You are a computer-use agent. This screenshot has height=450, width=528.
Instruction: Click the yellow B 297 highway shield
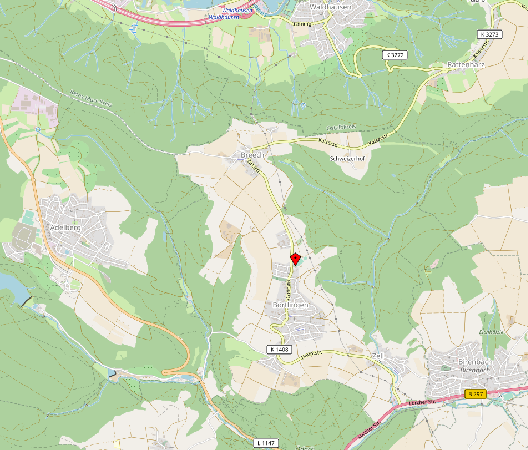(475, 393)
